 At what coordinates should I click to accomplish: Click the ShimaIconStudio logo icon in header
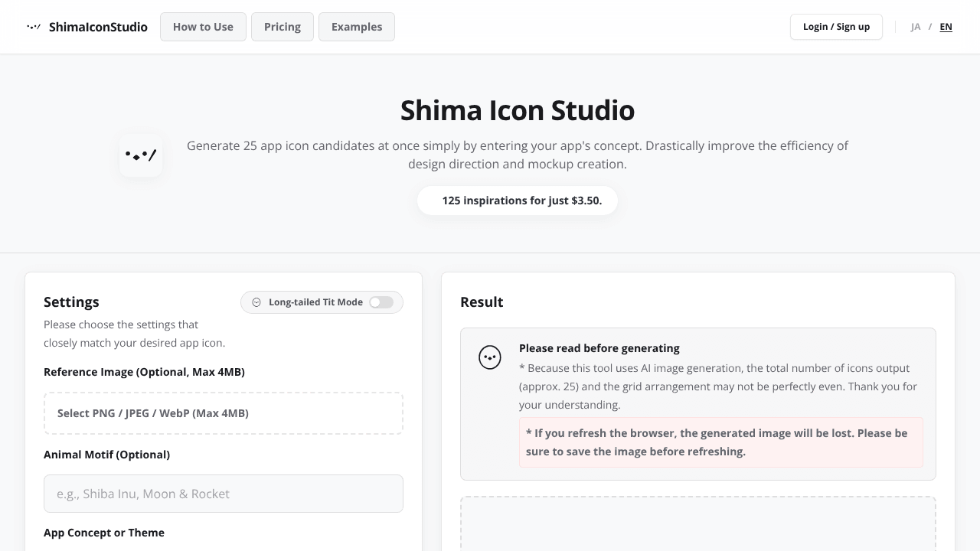click(34, 27)
